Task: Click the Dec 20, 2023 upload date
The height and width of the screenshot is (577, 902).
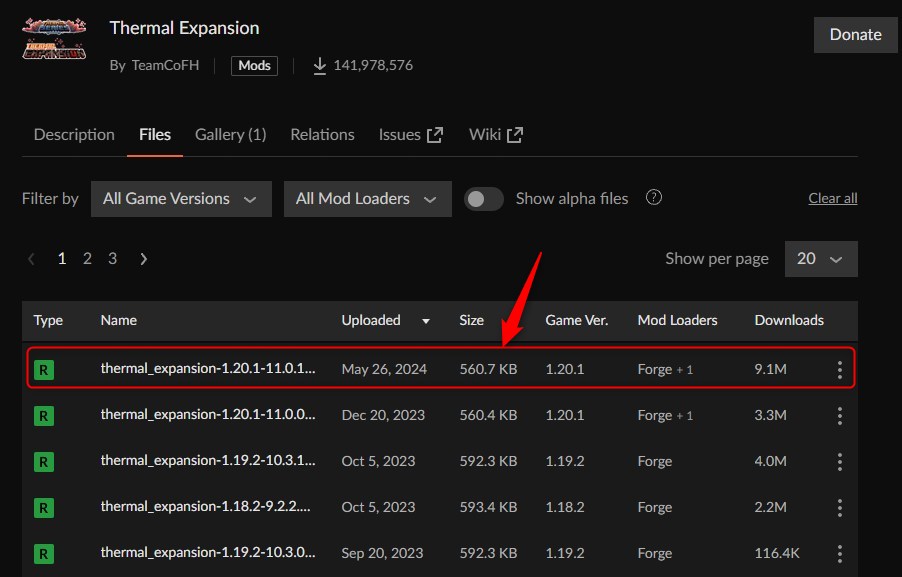Action: pos(383,415)
